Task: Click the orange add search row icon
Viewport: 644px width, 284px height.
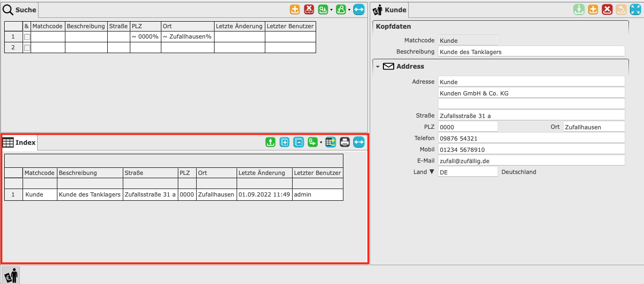Action: (295, 9)
